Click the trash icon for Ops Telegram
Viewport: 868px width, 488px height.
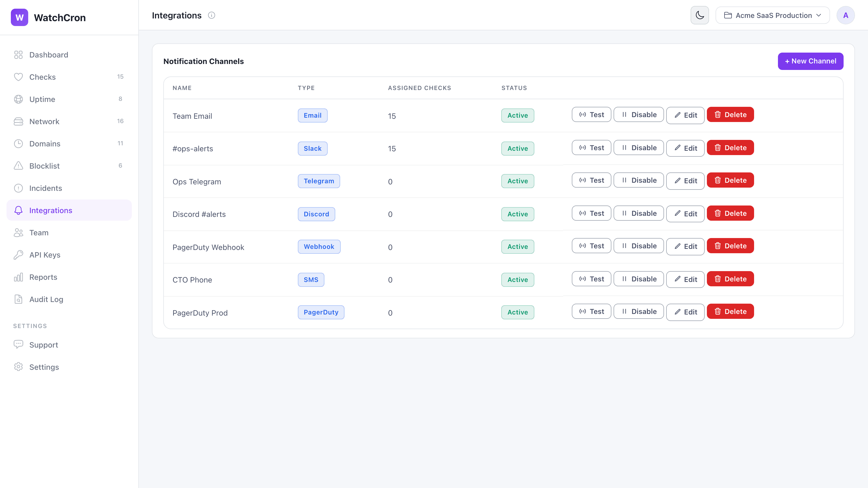(718, 180)
